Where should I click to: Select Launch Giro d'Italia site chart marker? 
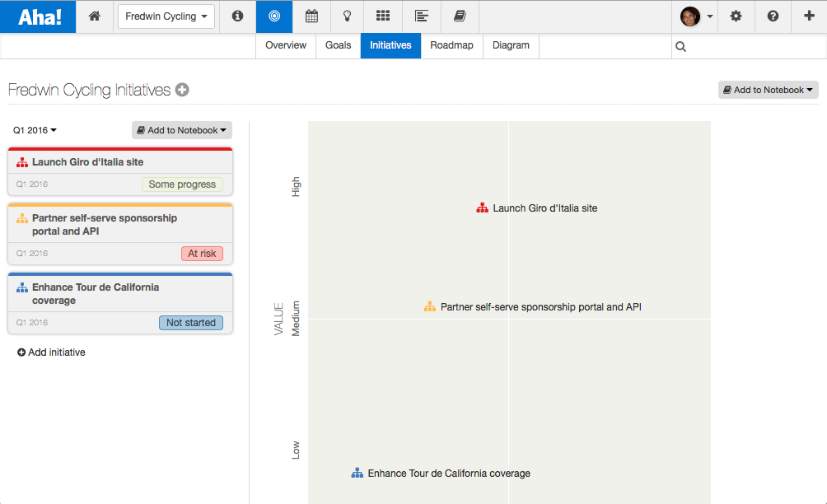537,208
